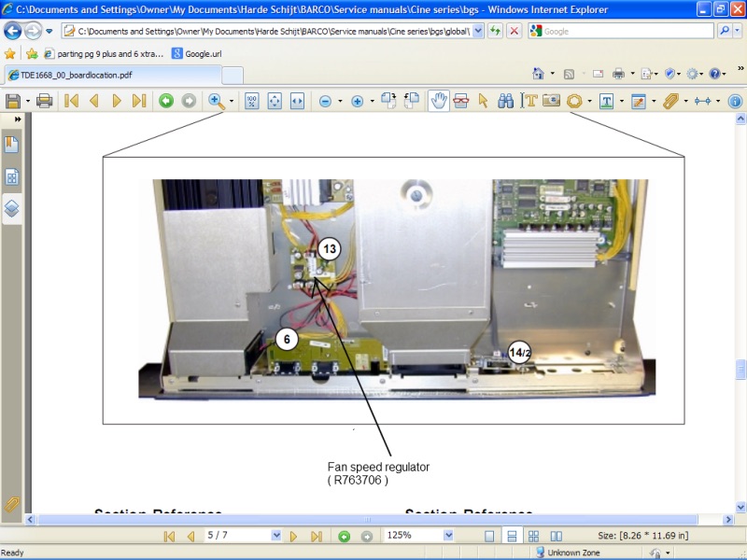This screenshot has height=560, width=747.
Task: Open the IE Help menu
Action: 714,74
